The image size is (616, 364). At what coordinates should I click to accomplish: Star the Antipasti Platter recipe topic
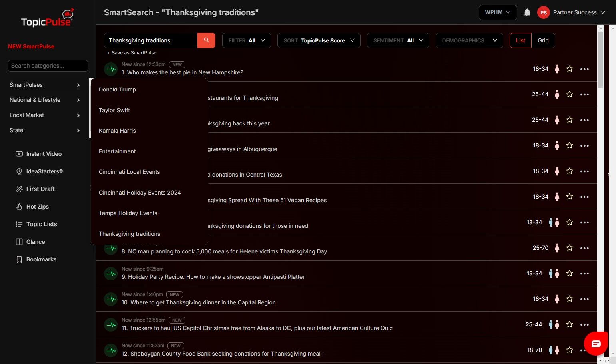[x=570, y=273]
